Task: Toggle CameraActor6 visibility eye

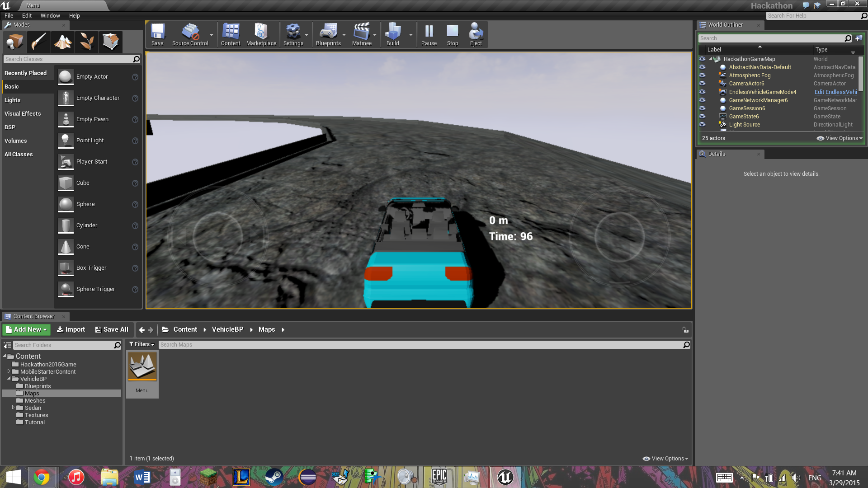Action: (x=702, y=84)
